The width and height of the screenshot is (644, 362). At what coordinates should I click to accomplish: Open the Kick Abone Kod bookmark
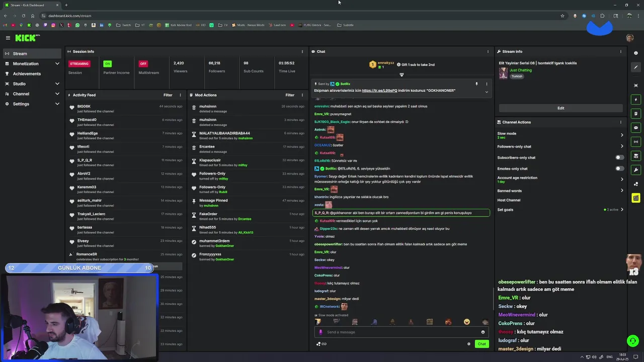click(178, 25)
